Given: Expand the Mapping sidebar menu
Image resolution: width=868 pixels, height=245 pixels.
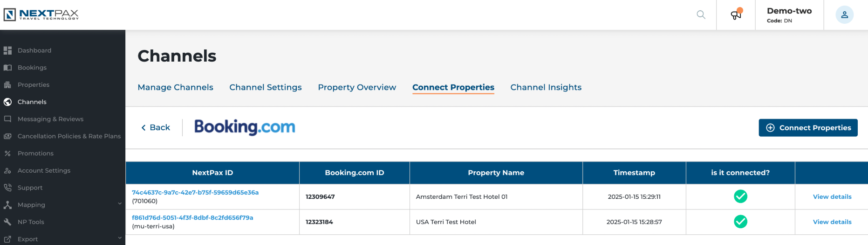Looking at the screenshot, I should [62, 205].
